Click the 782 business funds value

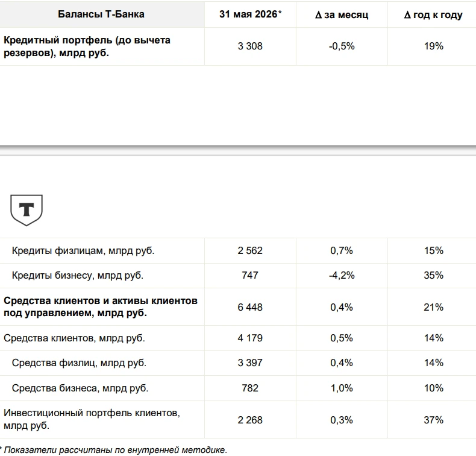click(250, 388)
